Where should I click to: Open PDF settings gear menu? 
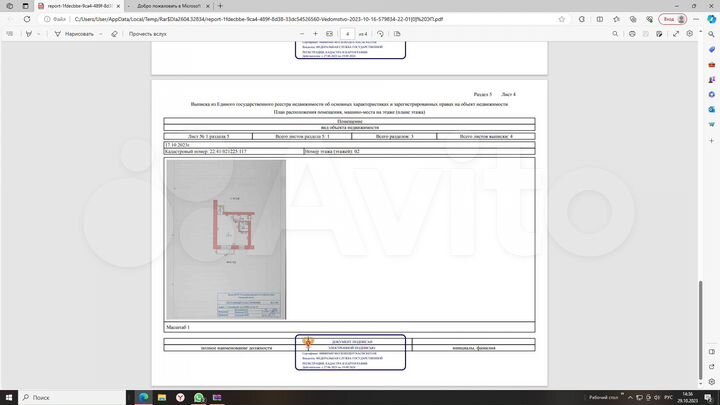(x=689, y=34)
